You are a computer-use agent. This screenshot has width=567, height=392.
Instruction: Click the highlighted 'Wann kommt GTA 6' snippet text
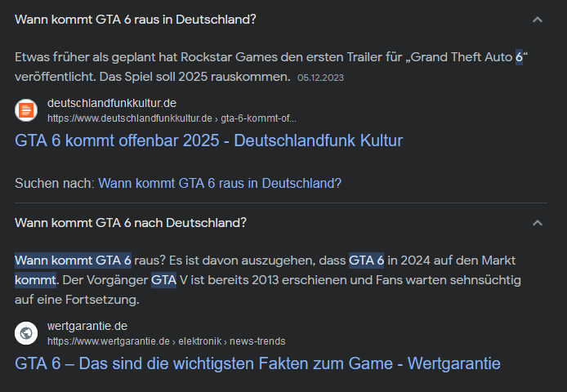click(73, 261)
